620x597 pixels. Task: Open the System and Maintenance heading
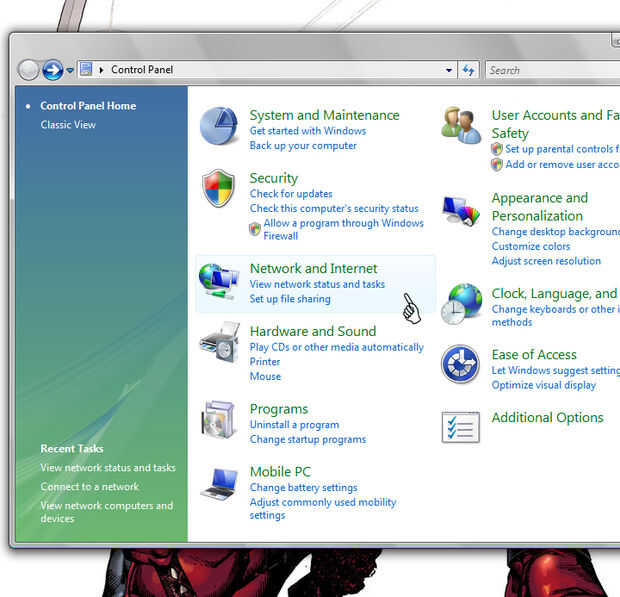tap(324, 115)
